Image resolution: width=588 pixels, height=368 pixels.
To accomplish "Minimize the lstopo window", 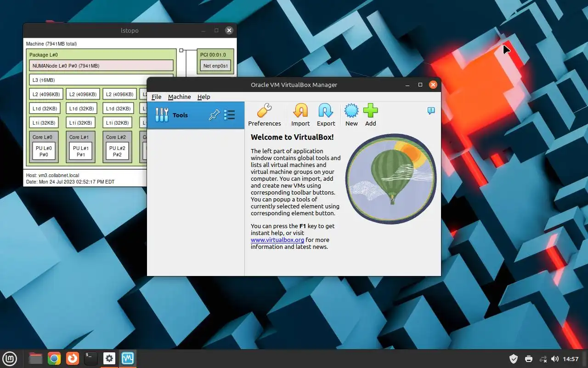I will 204,30.
